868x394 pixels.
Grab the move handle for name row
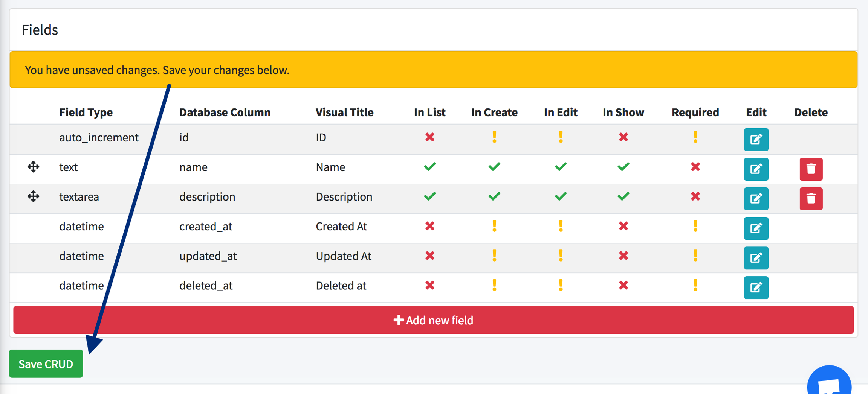[33, 167]
